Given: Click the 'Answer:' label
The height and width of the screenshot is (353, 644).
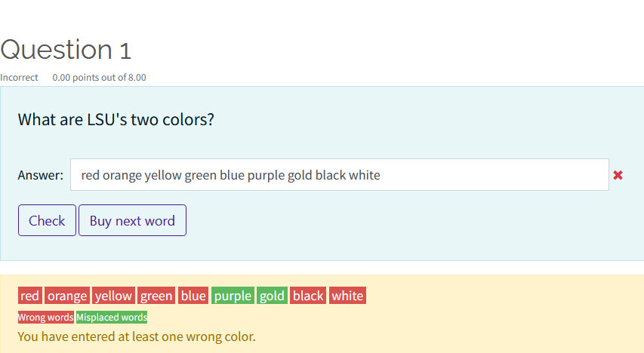Looking at the screenshot, I should pos(40,175).
